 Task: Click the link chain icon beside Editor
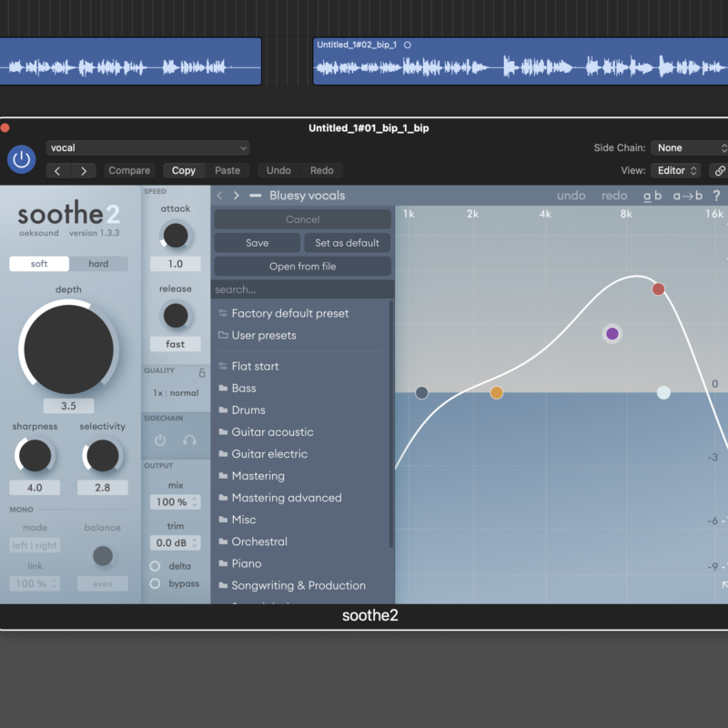coord(719,170)
